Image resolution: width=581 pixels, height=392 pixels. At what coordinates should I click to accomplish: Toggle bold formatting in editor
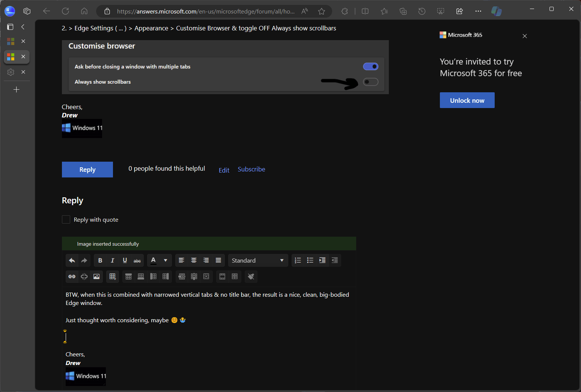point(100,260)
